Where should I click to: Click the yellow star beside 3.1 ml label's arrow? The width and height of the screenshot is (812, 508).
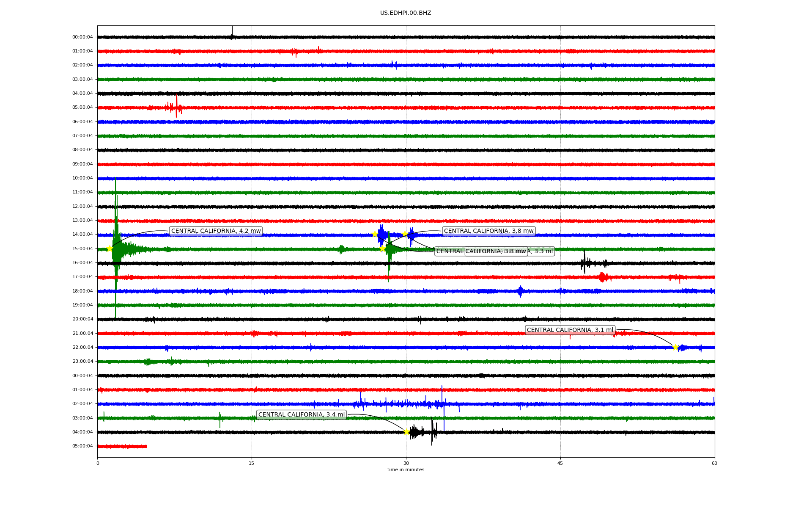[x=675, y=347]
